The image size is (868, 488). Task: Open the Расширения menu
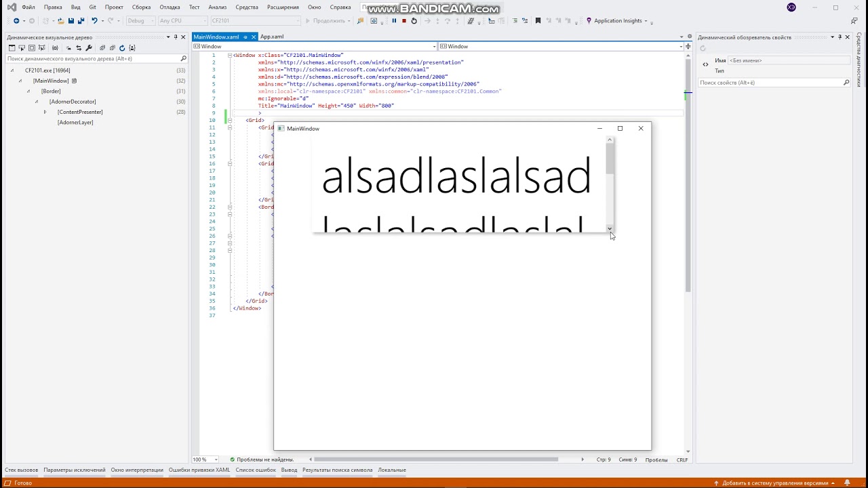pos(283,7)
